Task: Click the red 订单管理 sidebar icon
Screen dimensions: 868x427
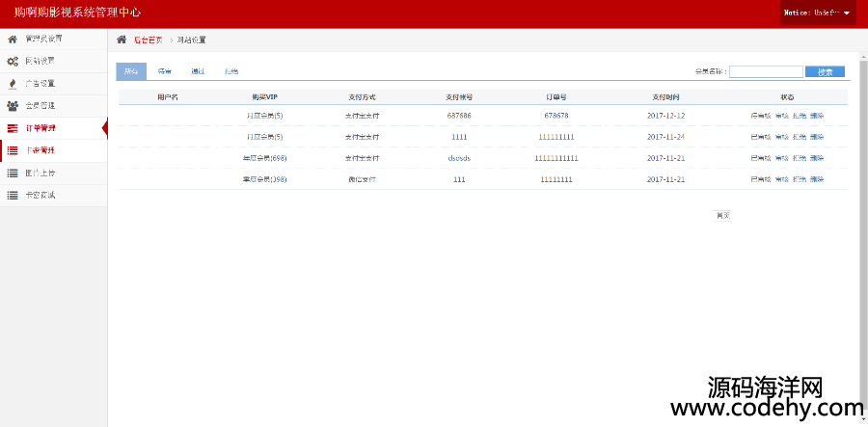Action: coord(13,128)
